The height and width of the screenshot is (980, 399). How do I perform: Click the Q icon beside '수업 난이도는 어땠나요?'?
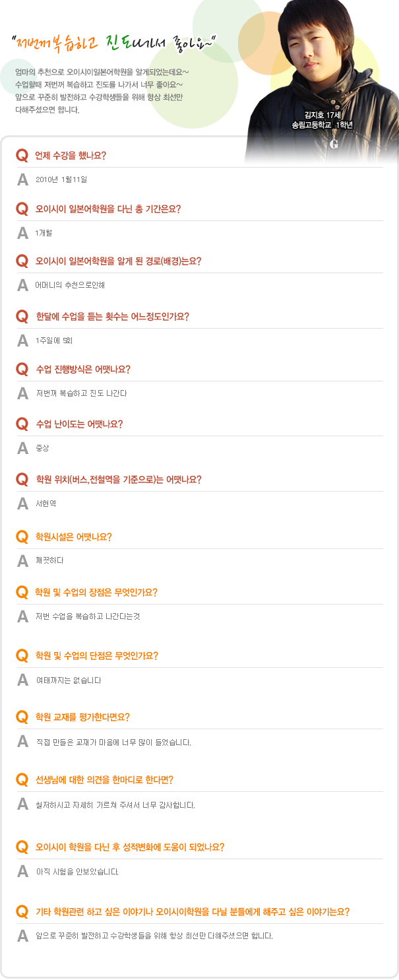click(22, 424)
